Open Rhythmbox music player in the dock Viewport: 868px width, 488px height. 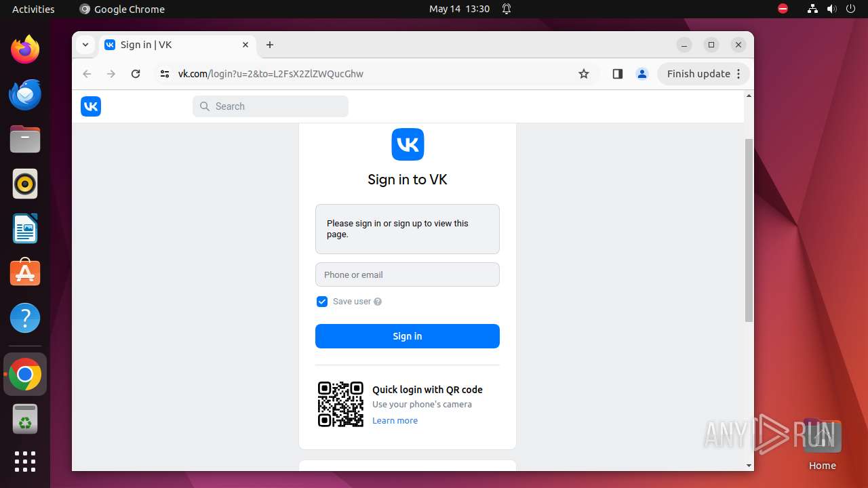click(25, 184)
